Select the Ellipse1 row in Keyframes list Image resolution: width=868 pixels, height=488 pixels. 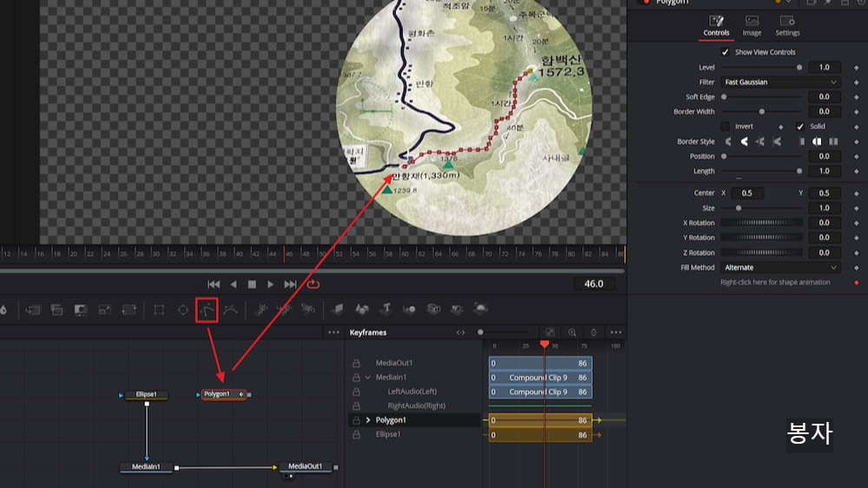click(414, 435)
